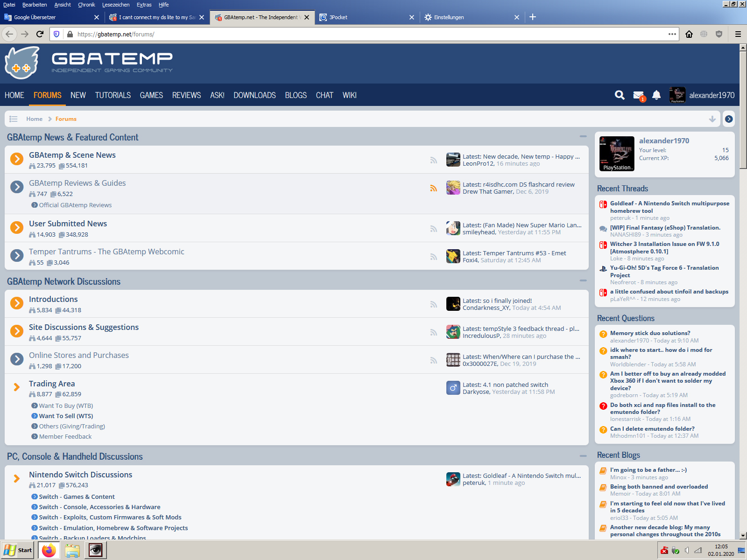The image size is (747, 560).
Task: Open the file explorer taskbar icon
Action: pos(72,551)
